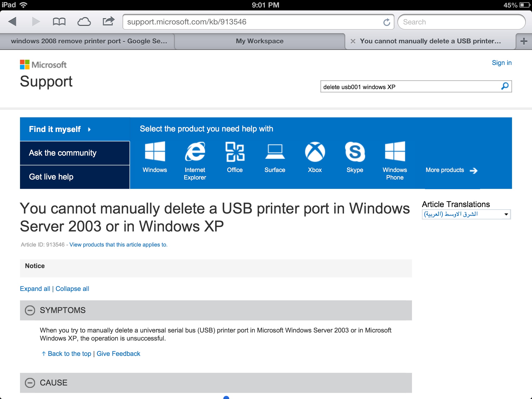Open a new tab with the plus button

(x=524, y=41)
